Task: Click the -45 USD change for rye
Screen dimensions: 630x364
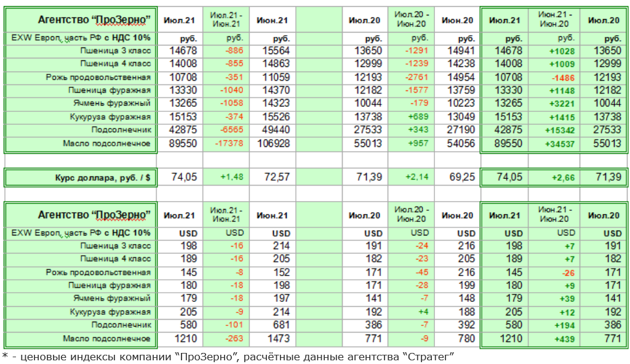Action: 422,272
